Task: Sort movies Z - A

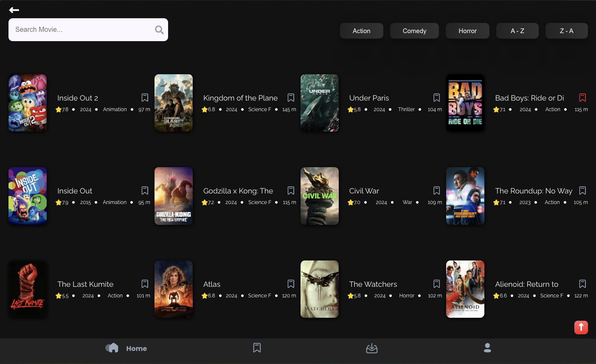Action: click(x=567, y=31)
